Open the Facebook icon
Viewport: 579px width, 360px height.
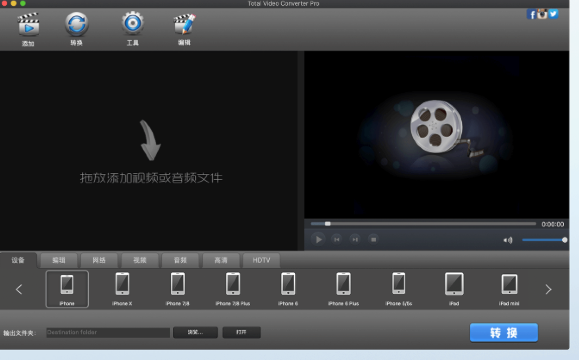tap(531, 14)
